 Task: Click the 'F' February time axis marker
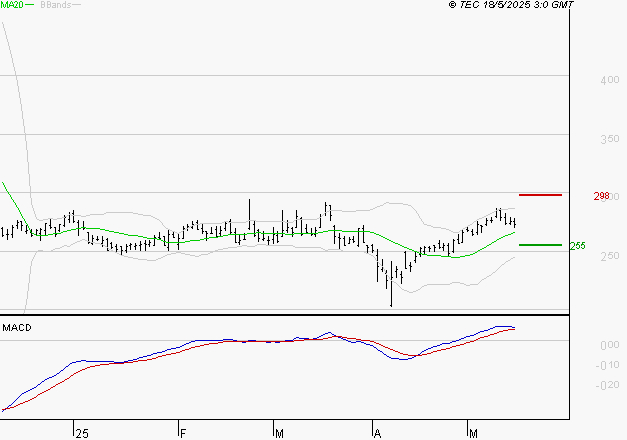183,432
